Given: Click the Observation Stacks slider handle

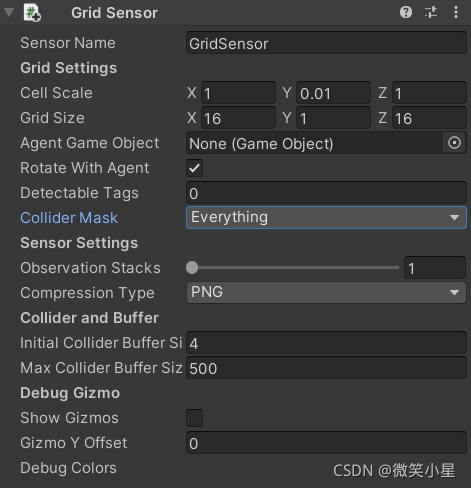Looking at the screenshot, I should (192, 268).
